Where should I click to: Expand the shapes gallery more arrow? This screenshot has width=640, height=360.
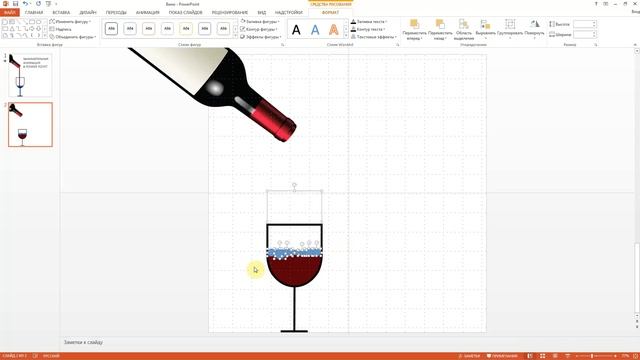click(x=44, y=36)
